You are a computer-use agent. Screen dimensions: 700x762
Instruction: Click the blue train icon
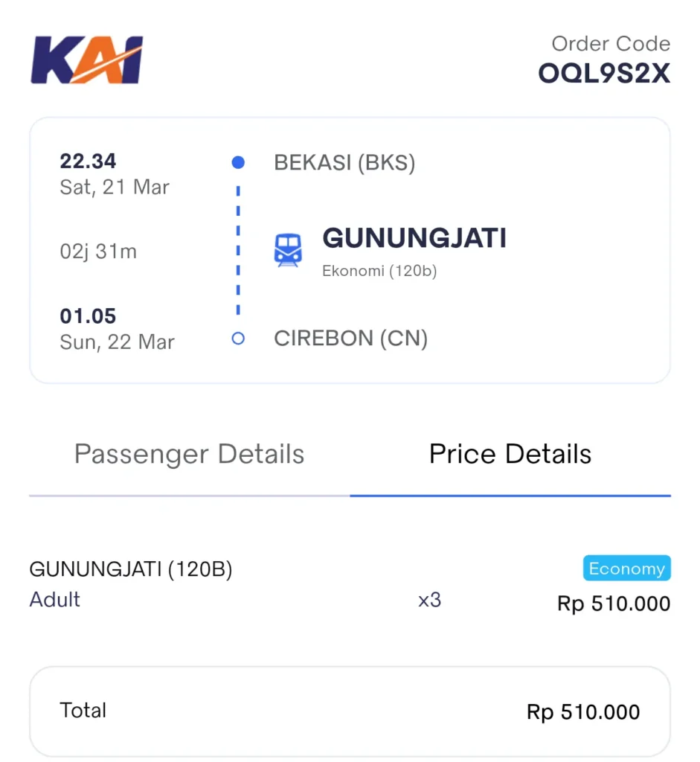[x=288, y=250]
